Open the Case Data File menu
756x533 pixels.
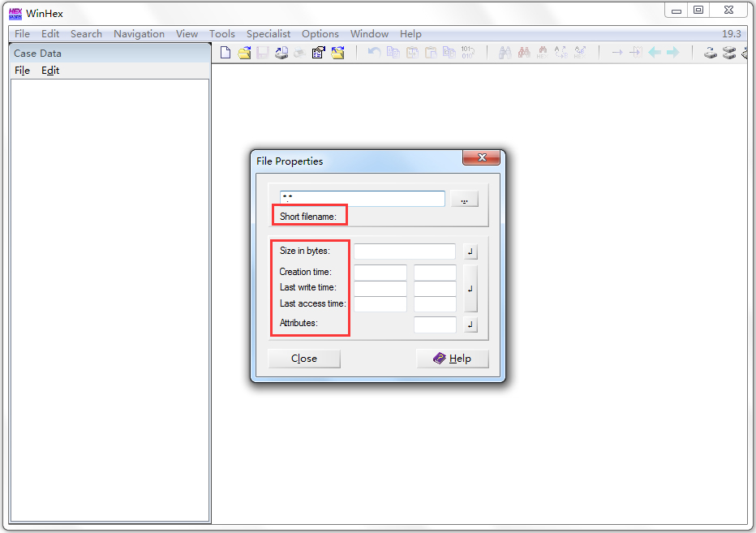(22, 71)
